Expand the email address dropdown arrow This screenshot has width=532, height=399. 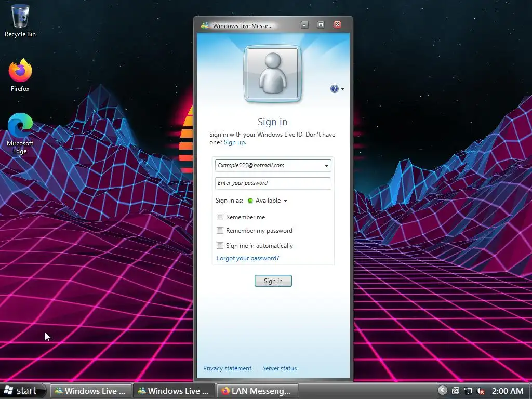point(326,166)
